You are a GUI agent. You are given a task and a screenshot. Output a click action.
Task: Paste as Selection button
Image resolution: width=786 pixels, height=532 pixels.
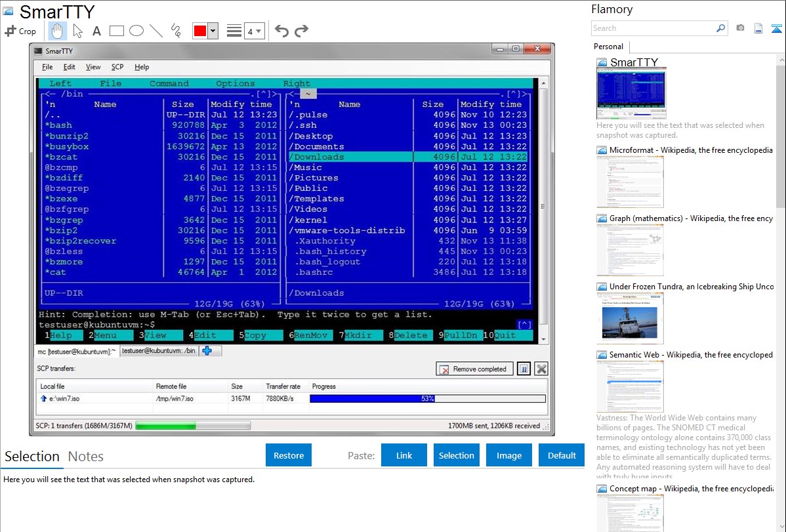click(456, 455)
